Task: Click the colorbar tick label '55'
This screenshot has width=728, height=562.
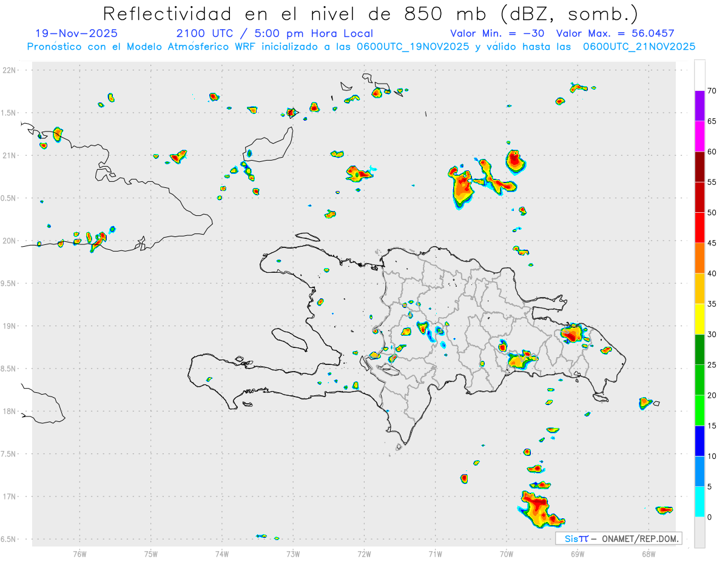Action: 712,182
